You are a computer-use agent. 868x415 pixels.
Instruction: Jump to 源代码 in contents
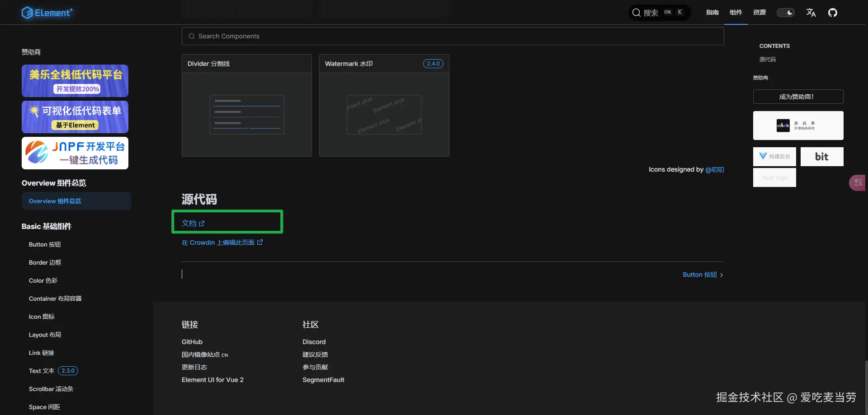[x=768, y=60]
